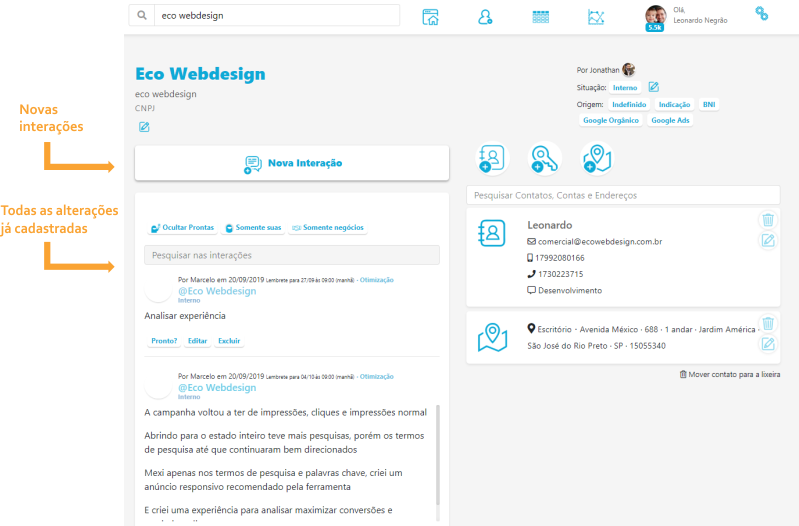Open the reports chart icon in top bar
This screenshot has width=799, height=526.
click(x=596, y=17)
